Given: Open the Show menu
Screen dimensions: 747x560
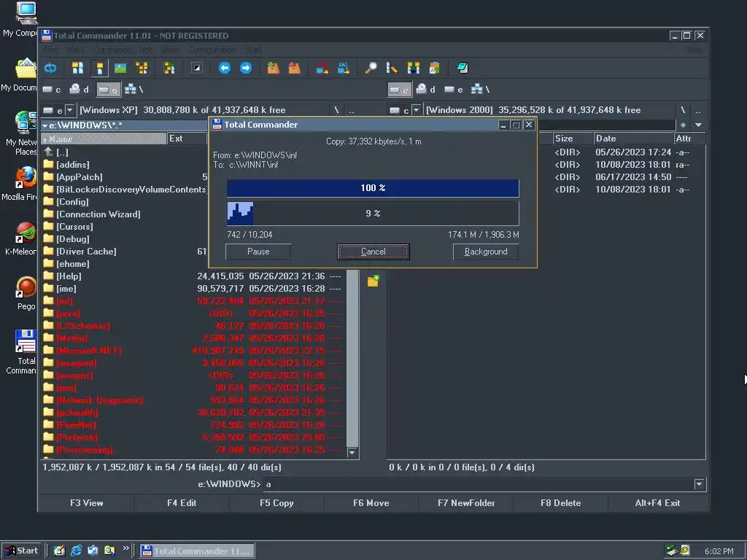Looking at the screenshot, I should pyautogui.click(x=170, y=50).
